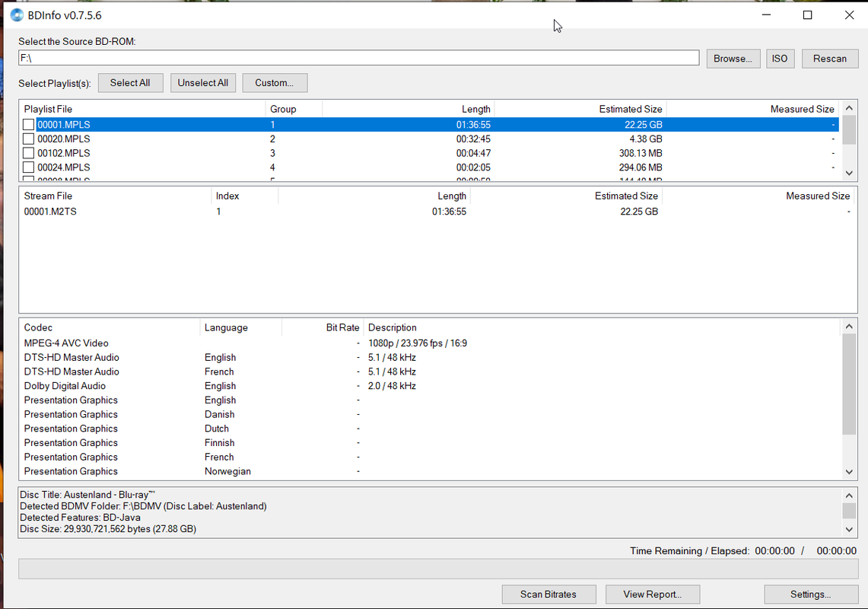Image resolution: width=868 pixels, height=609 pixels.
Task: Select Norwegian Presentation Graphics row
Action: coord(430,471)
